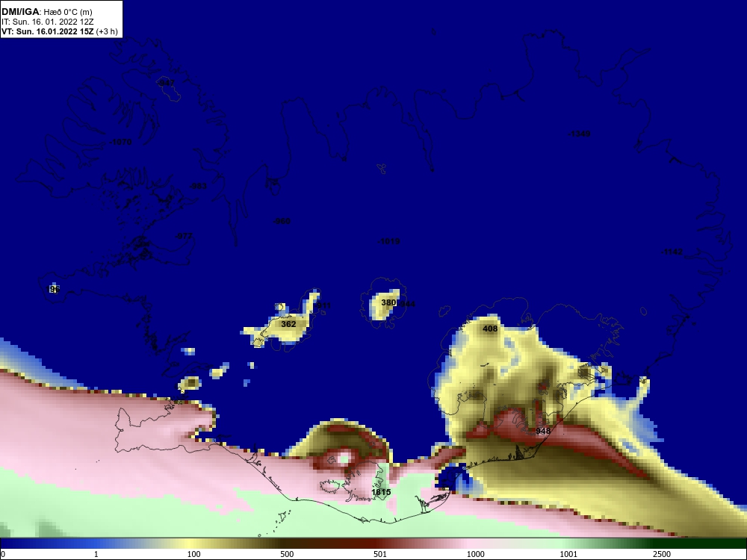
Task: Click the legend tick label 2500
Action: pos(662,554)
